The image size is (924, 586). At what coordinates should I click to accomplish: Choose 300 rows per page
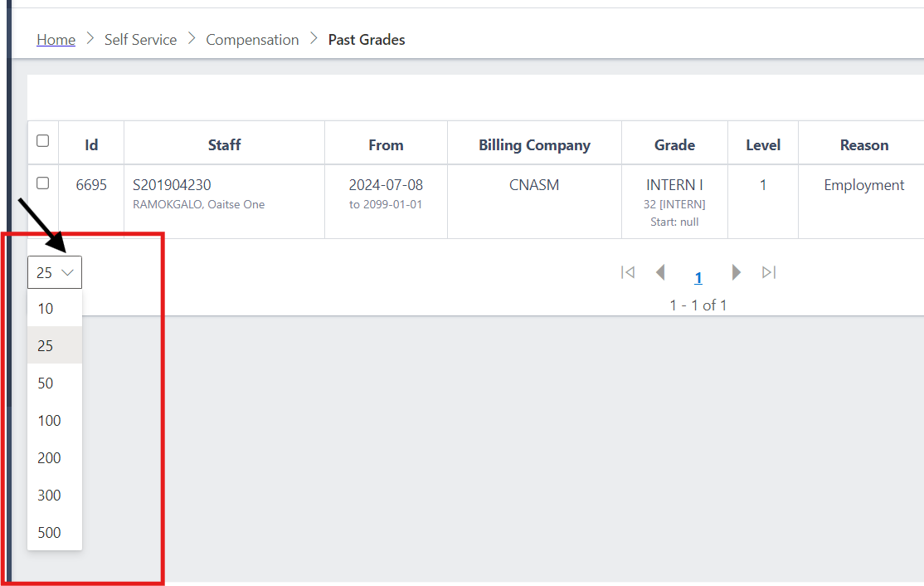pyautogui.click(x=50, y=496)
